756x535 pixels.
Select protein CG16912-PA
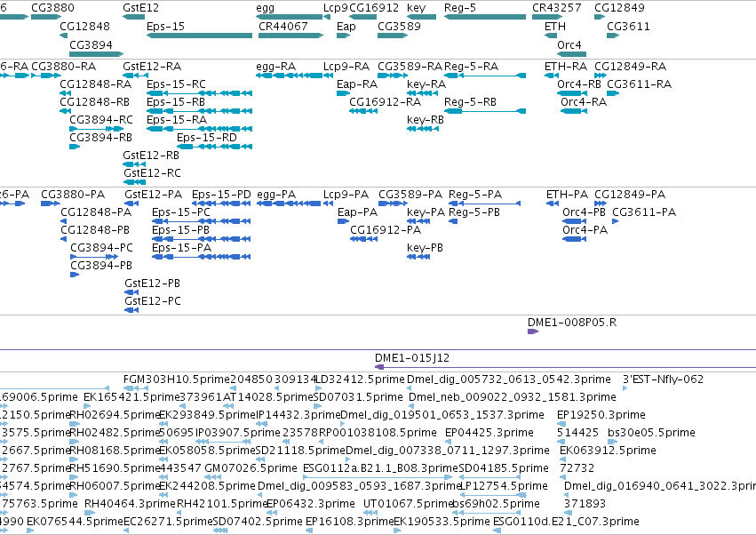click(x=386, y=229)
